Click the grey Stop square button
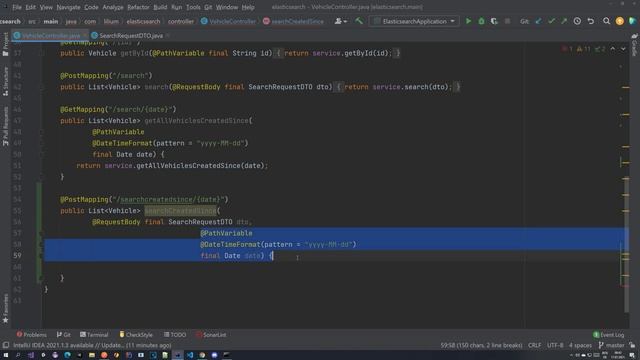 [x=507, y=21]
